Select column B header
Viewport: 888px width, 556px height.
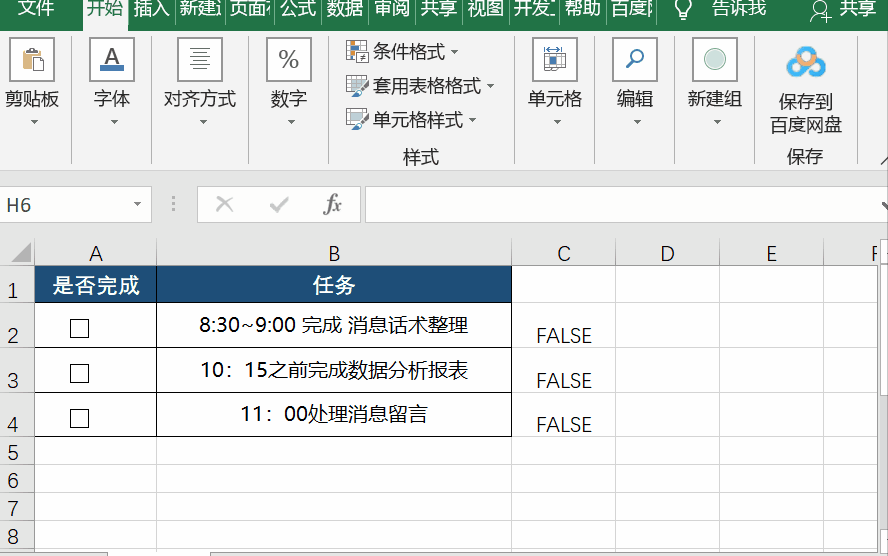[x=334, y=253]
